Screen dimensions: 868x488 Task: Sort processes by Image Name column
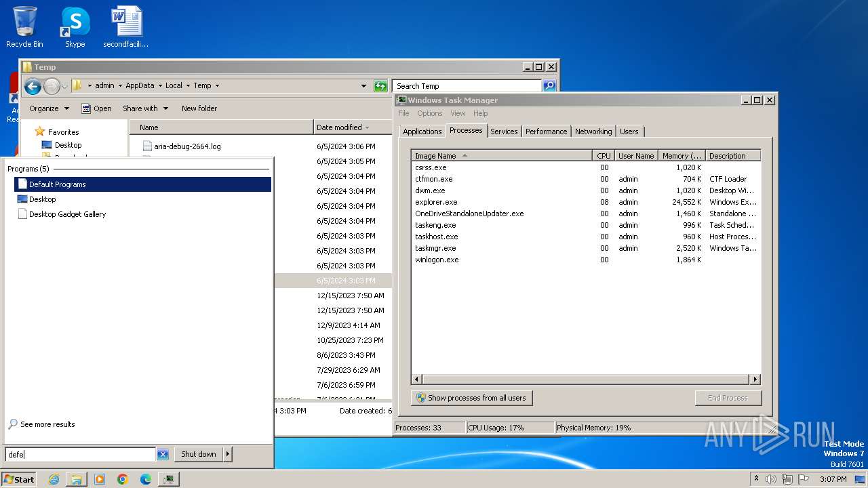pyautogui.click(x=502, y=156)
